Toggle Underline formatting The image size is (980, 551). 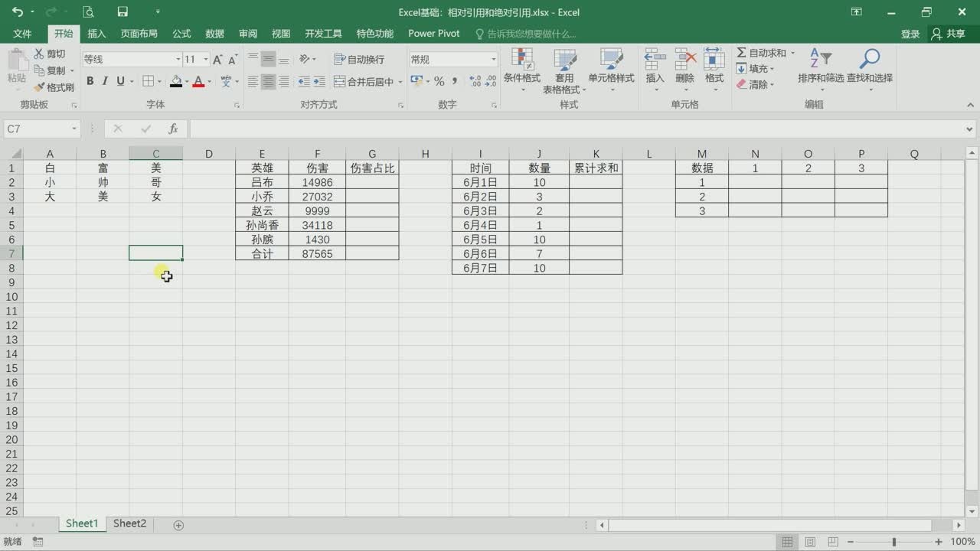[120, 81]
